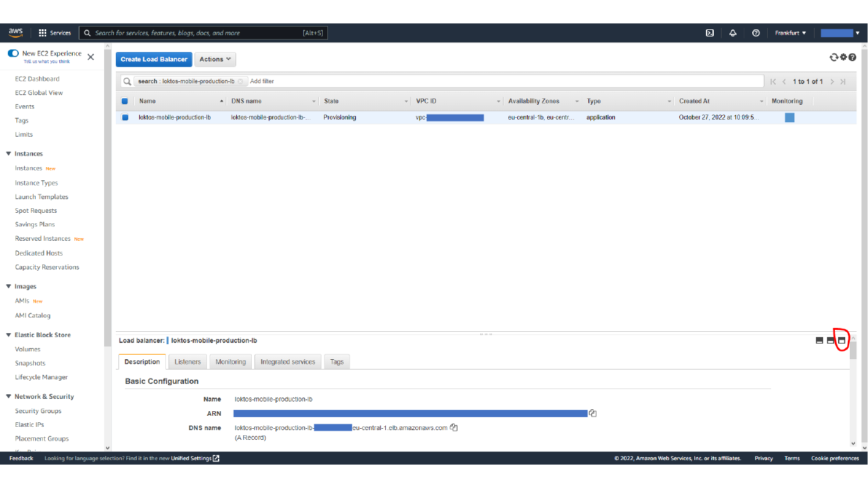Copy the DNS name to clipboard
Viewport: 868px width, 488px height.
click(x=454, y=427)
